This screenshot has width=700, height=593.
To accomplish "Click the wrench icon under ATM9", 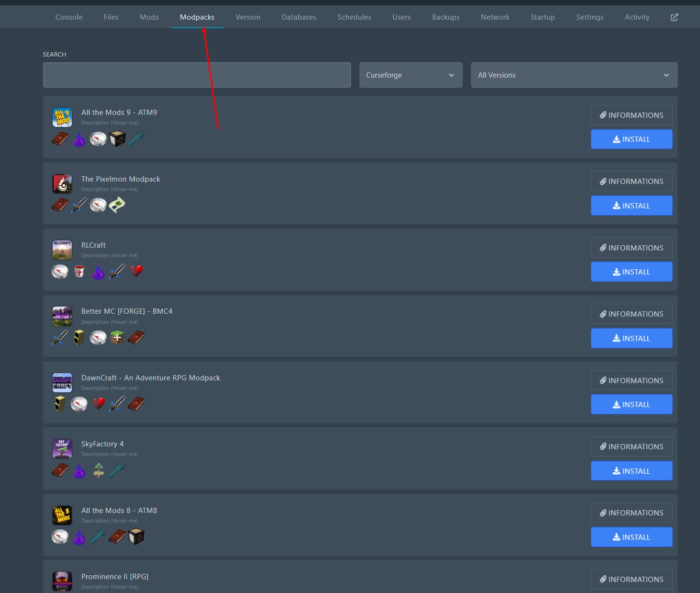I will click(136, 139).
